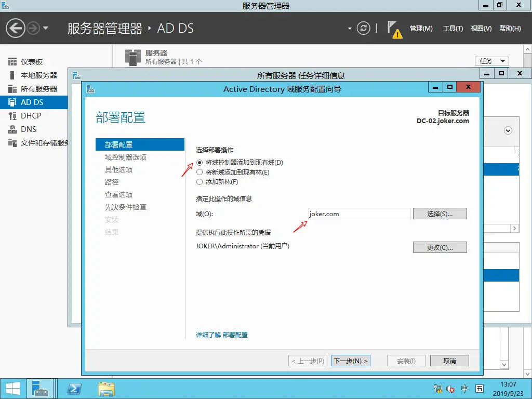Viewport: 532px width, 399px height.
Task: Click the AD DS sidebar icon
Action: coord(12,102)
